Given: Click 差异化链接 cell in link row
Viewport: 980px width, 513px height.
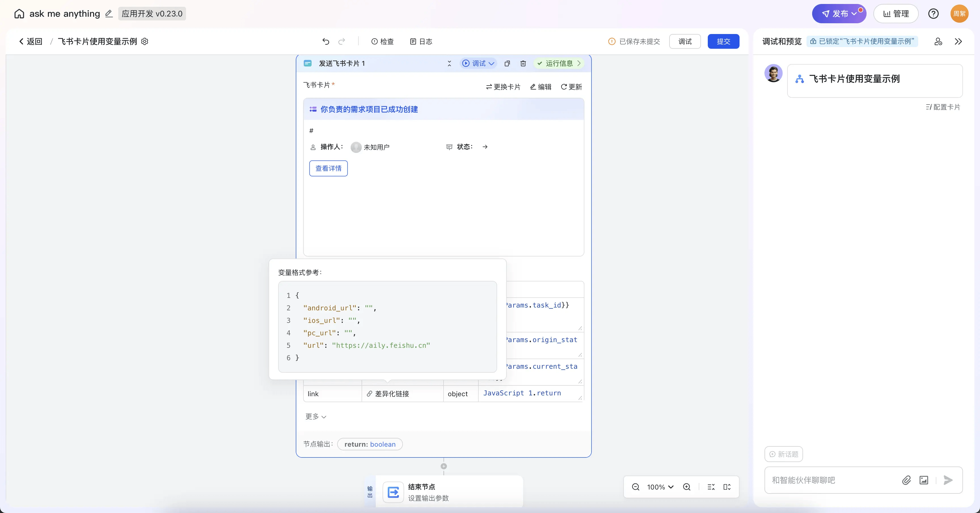Looking at the screenshot, I should point(402,394).
